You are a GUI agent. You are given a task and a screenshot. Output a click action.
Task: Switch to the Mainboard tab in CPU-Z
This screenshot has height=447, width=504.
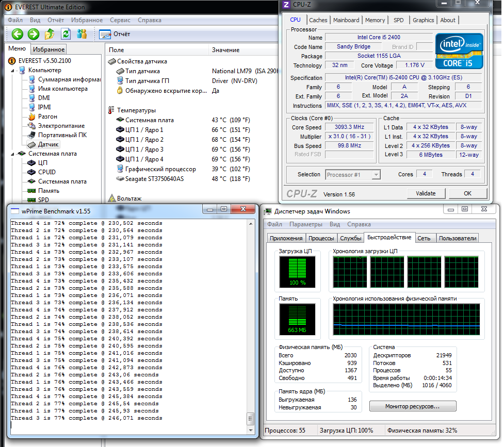click(x=346, y=20)
